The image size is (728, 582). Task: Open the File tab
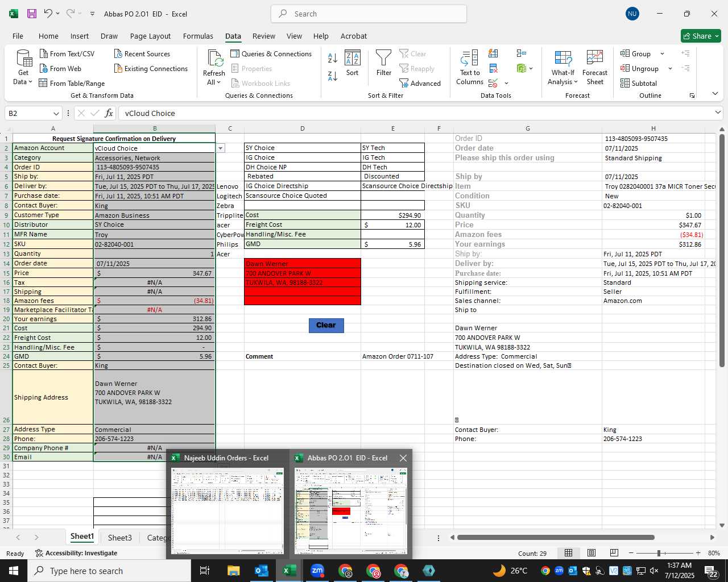pyautogui.click(x=18, y=36)
